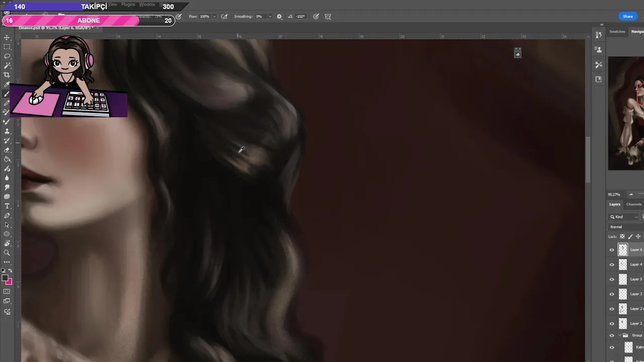Hide Layer 3 with its eye icon

click(x=612, y=294)
